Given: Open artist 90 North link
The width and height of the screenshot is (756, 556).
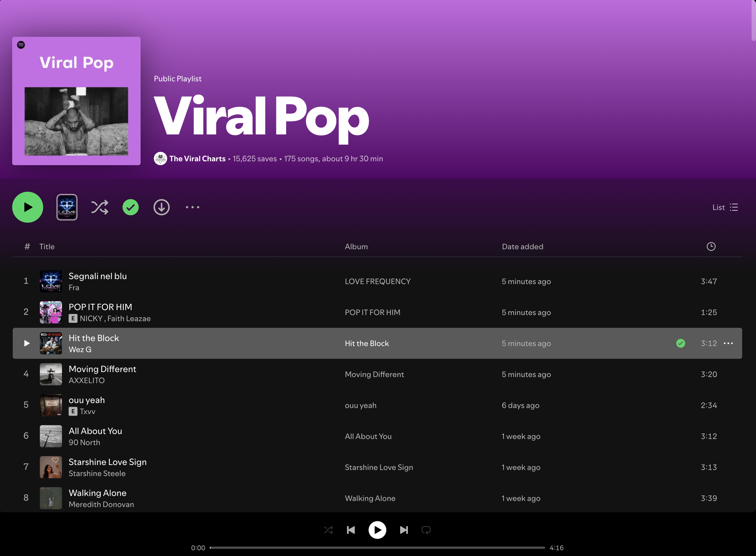Looking at the screenshot, I should [x=84, y=442].
